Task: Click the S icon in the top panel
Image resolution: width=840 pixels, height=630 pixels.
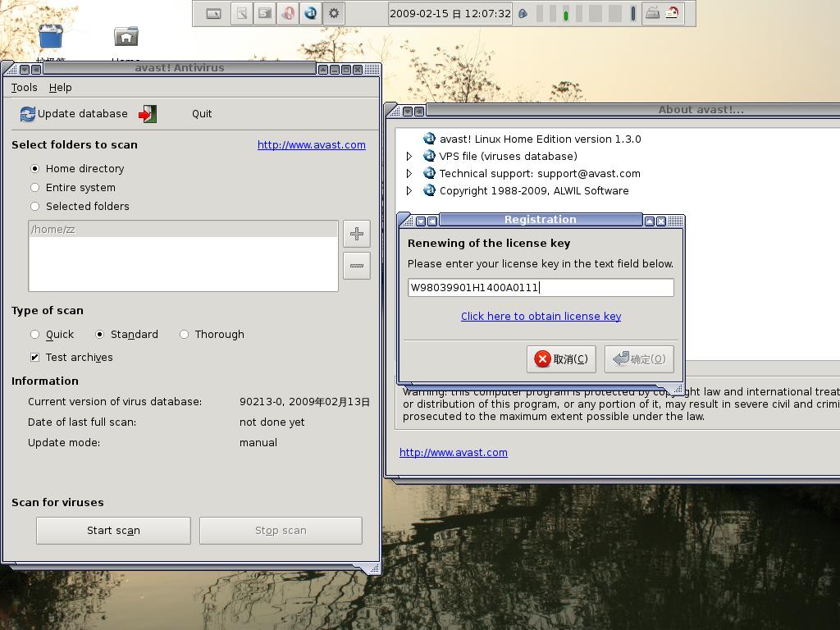Action: pos(265,13)
